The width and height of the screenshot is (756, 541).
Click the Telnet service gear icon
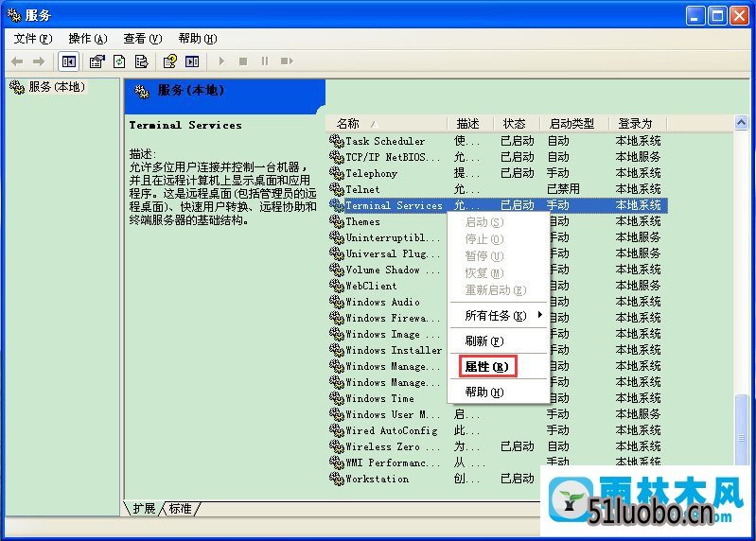pos(337,189)
